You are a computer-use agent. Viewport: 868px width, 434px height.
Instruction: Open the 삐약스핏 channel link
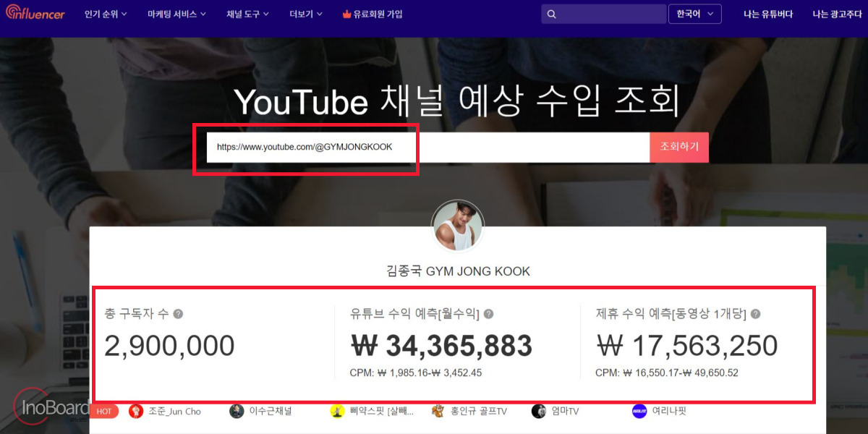coord(382,412)
